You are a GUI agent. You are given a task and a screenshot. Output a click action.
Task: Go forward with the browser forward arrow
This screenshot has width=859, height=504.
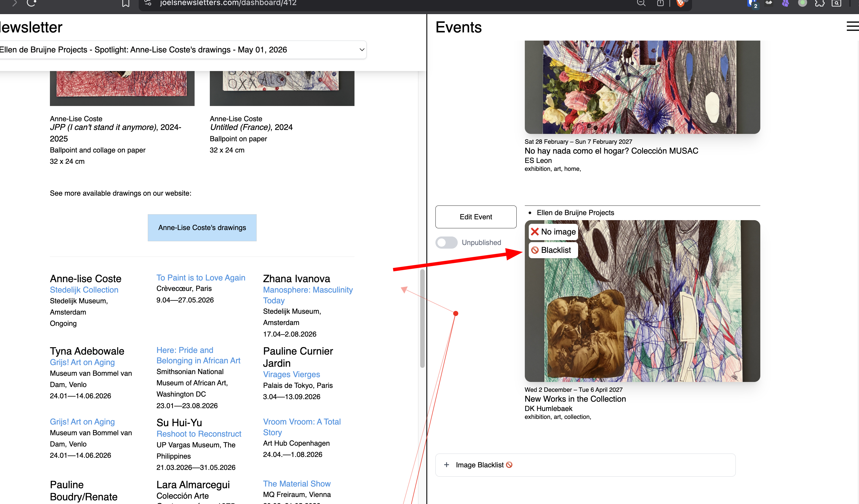click(x=14, y=3)
